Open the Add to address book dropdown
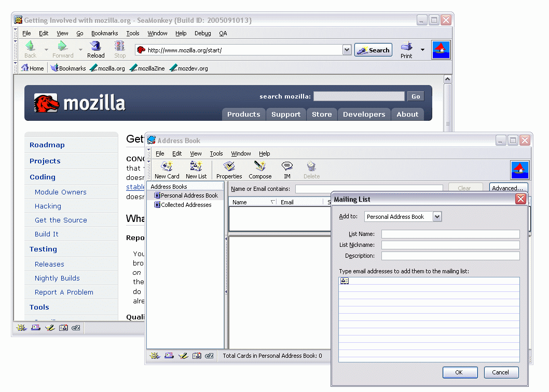The width and height of the screenshot is (549, 392). 437,217
